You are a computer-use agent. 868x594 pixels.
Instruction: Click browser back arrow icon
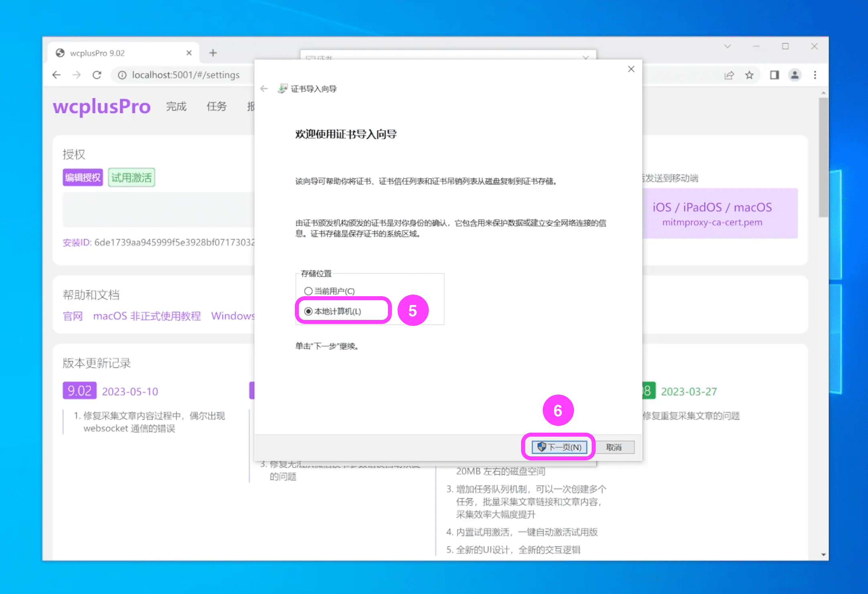tap(57, 75)
